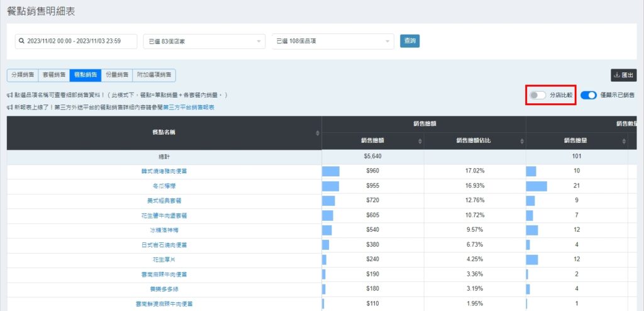644x311 pixels.
Task: Open the 已選 83個店家 store dropdown
Action: [204, 41]
